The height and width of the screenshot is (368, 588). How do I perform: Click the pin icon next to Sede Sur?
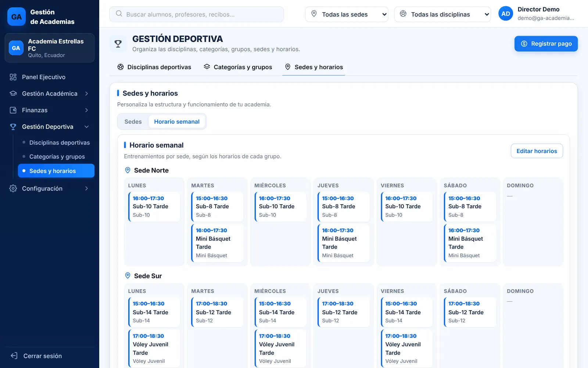128,276
